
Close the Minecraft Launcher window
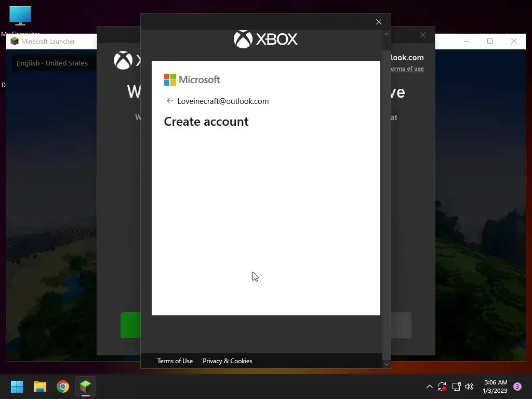point(514,42)
